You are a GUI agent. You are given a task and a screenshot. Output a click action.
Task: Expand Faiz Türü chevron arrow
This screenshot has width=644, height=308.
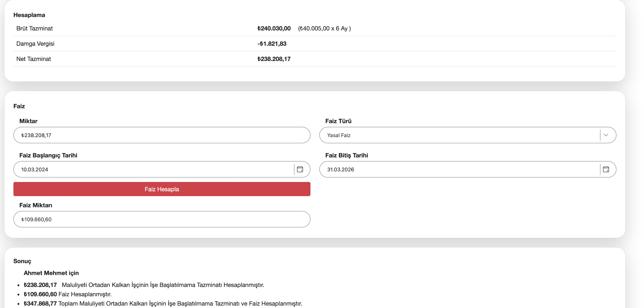(x=606, y=135)
